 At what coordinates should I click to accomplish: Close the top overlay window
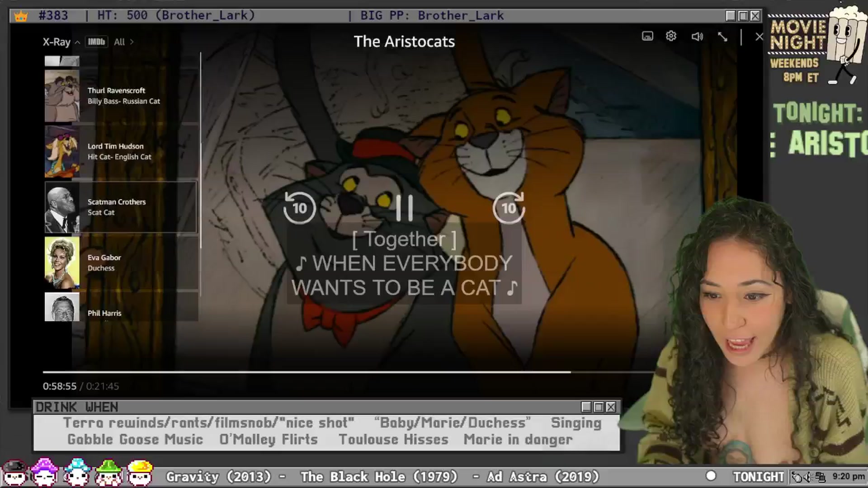tap(755, 16)
